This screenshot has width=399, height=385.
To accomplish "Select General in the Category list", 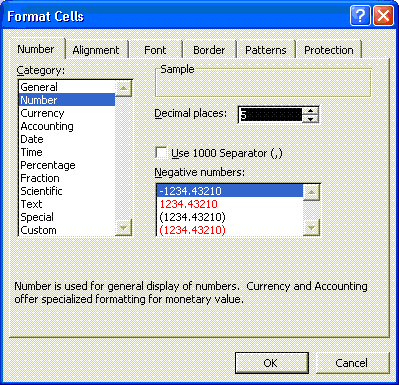I will pos(67,87).
